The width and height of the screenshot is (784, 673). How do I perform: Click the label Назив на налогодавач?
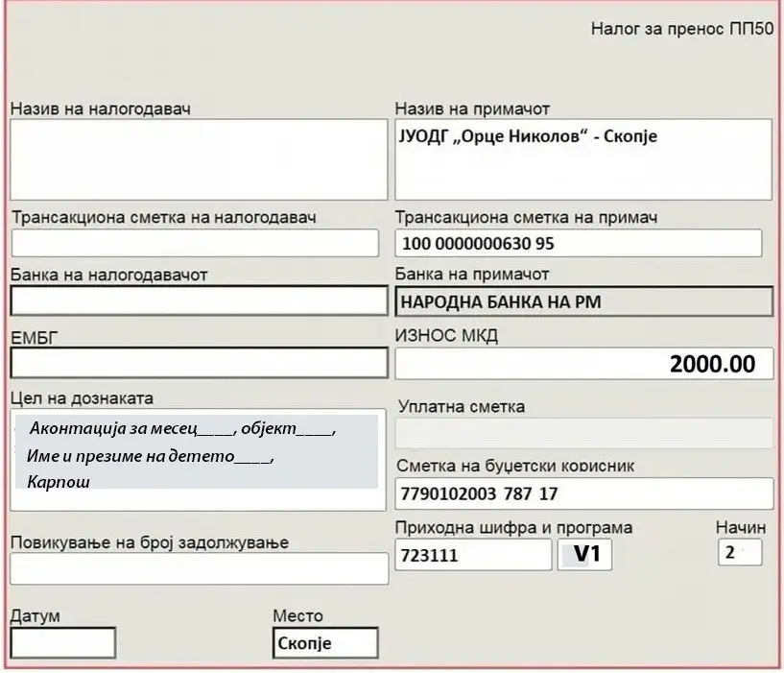(101, 108)
